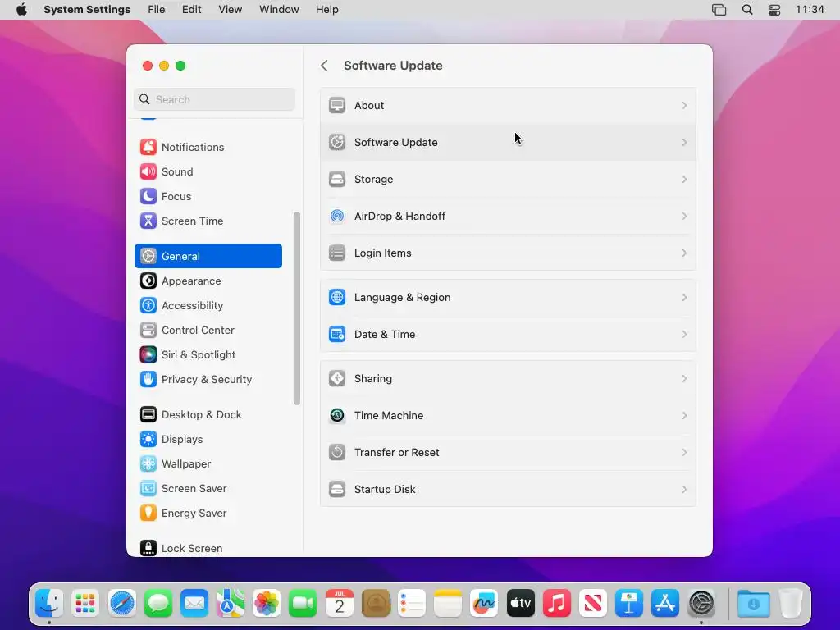Open Freeform from the Dock
This screenshot has width=840, height=630.
484,603
